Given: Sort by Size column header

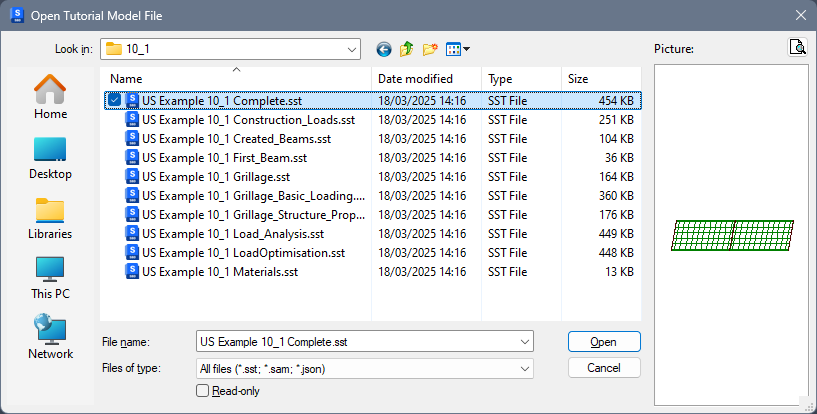Looking at the screenshot, I should pos(601,79).
